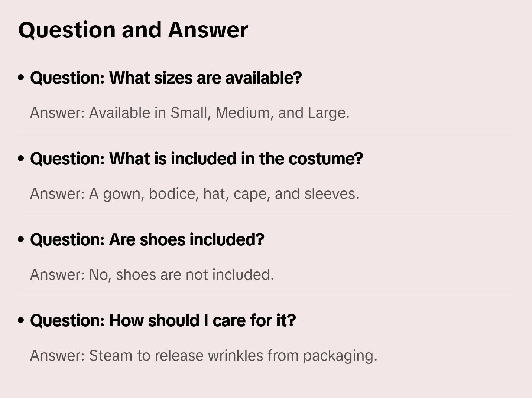Click question 'What sizes are available?'

(166, 78)
